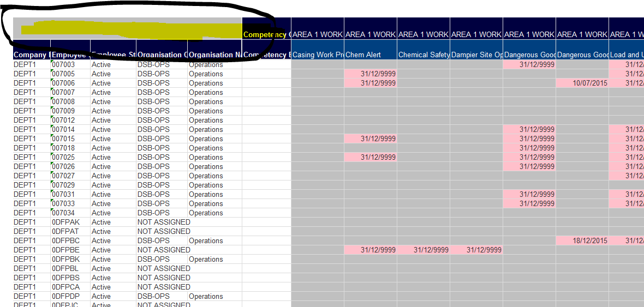Select employee ID cell 007033
The width and height of the screenshot is (644, 307).
(70, 203)
